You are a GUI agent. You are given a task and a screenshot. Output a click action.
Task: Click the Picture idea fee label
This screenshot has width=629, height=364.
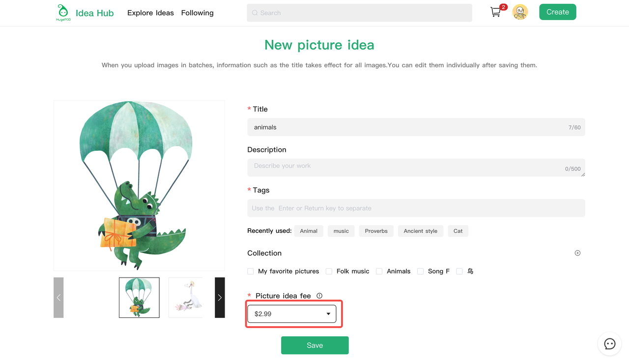(283, 296)
